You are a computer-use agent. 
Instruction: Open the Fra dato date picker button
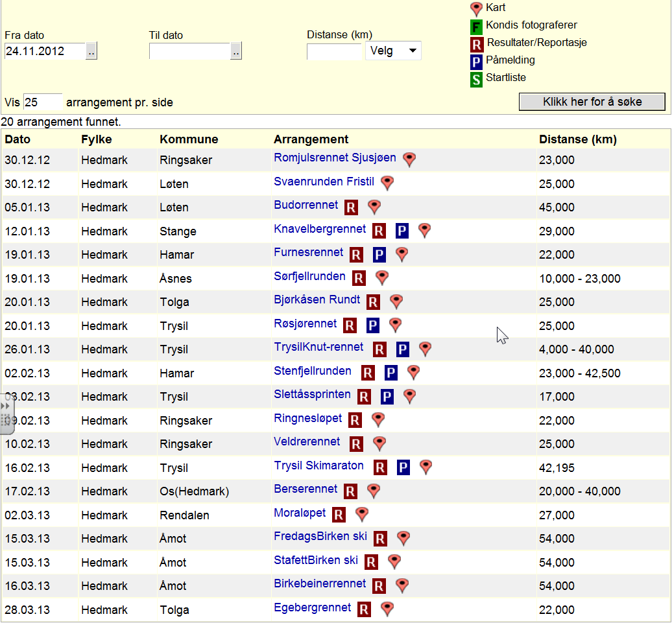tap(91, 51)
